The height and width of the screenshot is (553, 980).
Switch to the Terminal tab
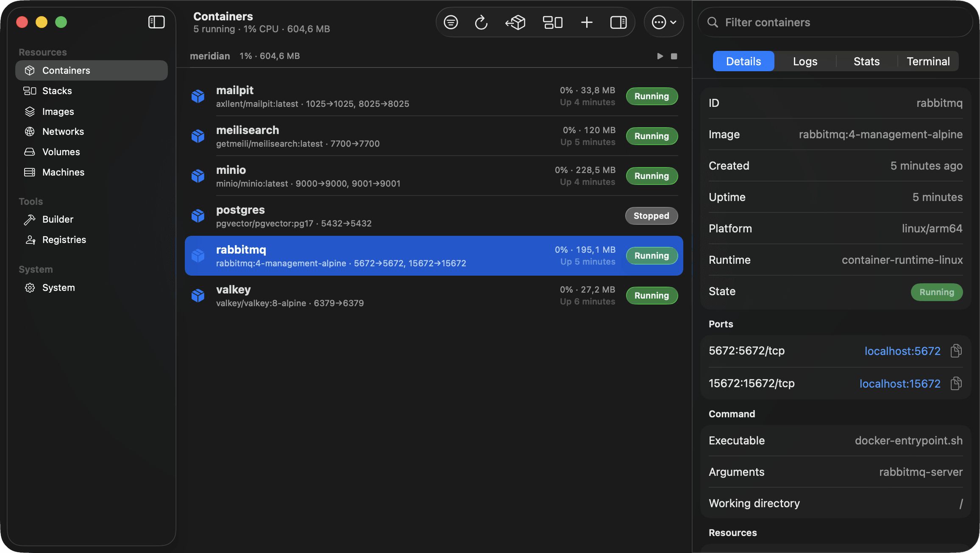click(x=928, y=61)
